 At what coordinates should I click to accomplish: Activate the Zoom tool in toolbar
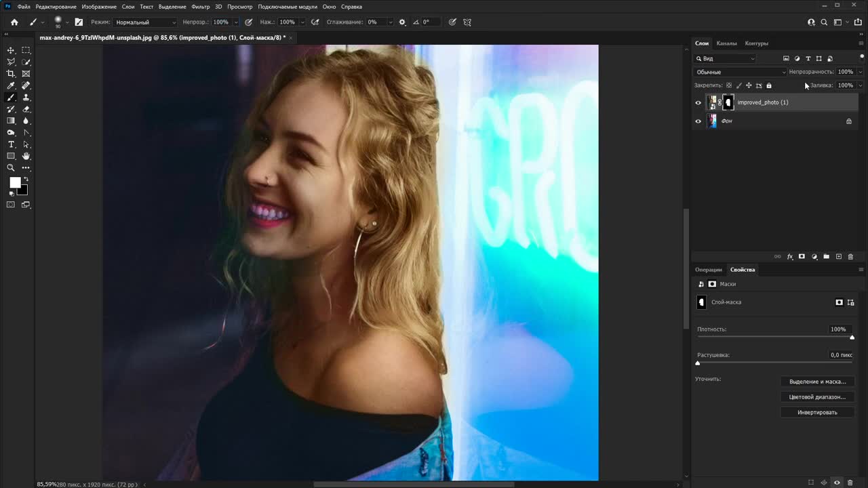pos(11,167)
